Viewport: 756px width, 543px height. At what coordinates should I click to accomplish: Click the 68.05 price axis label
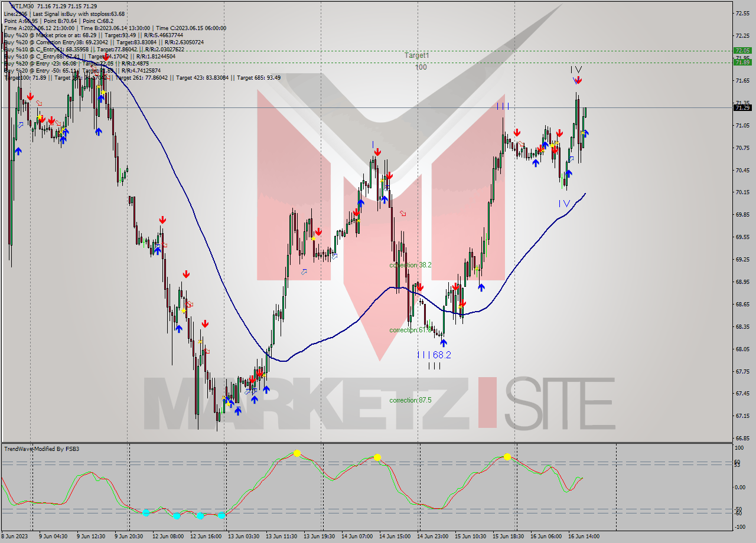tap(742, 349)
